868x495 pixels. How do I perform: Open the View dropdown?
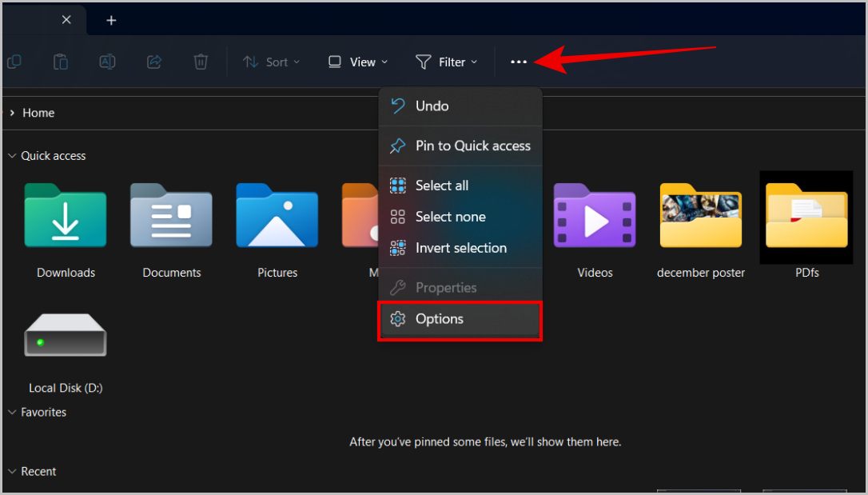point(357,62)
